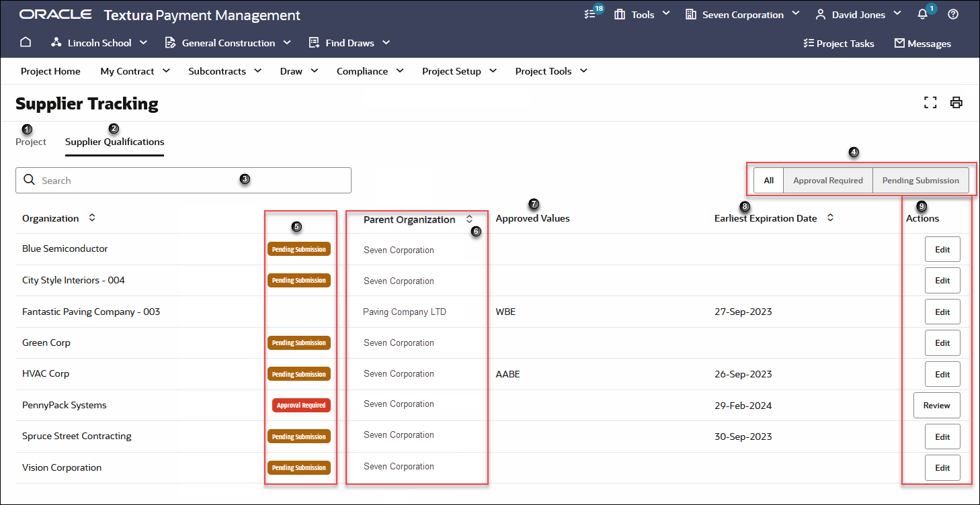This screenshot has height=505, width=980.
Task: Open the Subcontracts menu
Action: pos(224,71)
